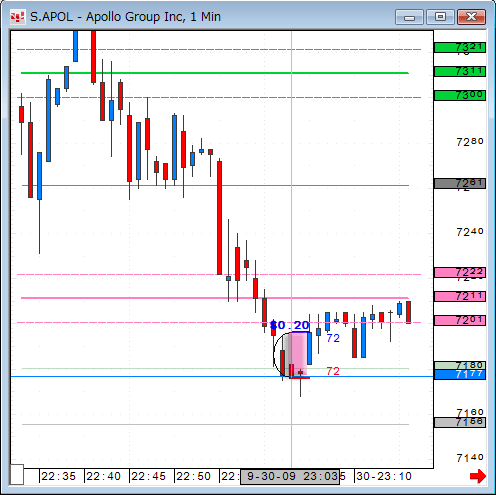496x495 pixels.
Task: Click the 7140 price axis label
Action: click(x=470, y=458)
